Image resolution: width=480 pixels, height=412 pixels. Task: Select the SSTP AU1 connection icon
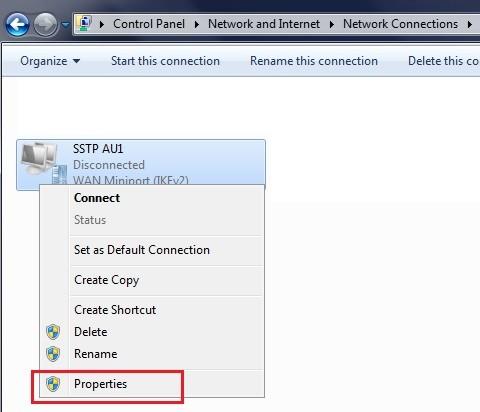(43, 163)
